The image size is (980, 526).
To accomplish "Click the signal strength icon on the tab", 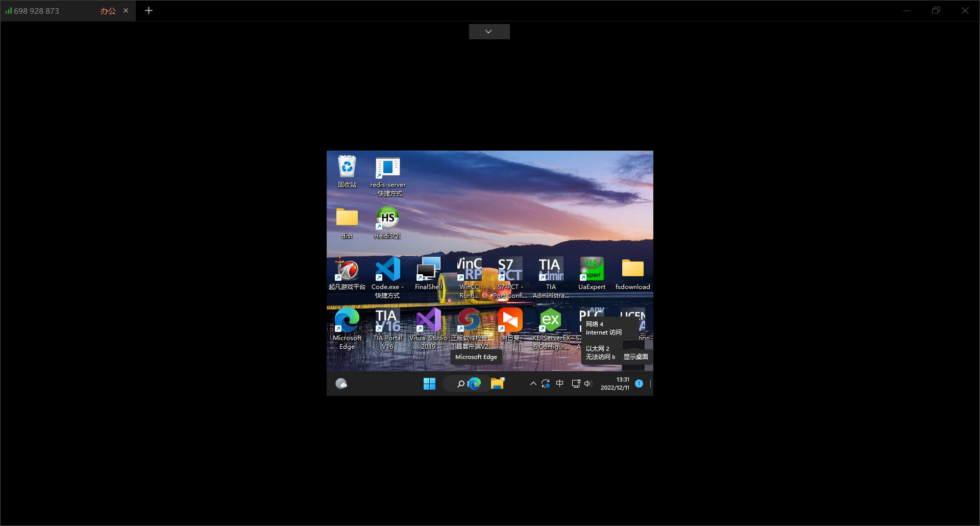I will 9,11.
